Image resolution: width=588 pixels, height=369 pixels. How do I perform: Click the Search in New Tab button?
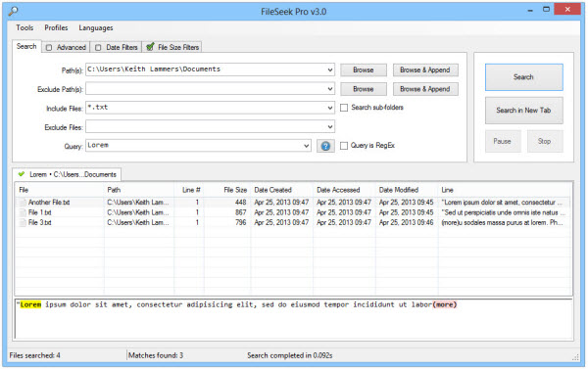tap(524, 111)
